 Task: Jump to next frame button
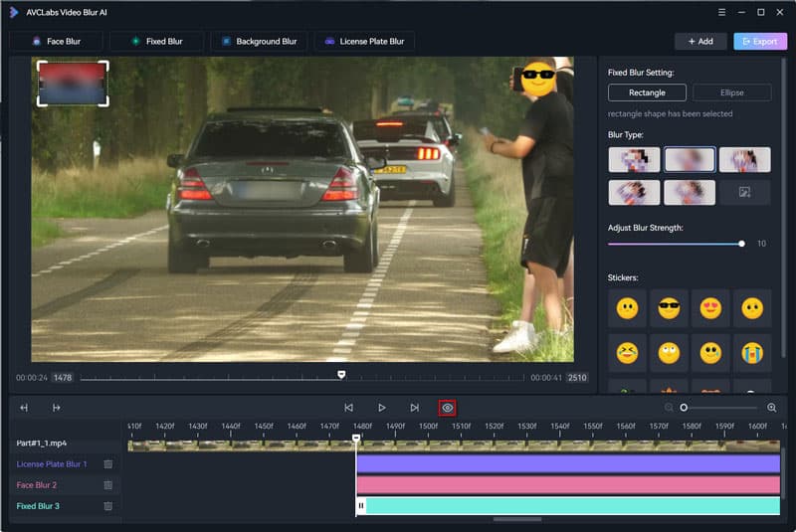[x=414, y=408]
